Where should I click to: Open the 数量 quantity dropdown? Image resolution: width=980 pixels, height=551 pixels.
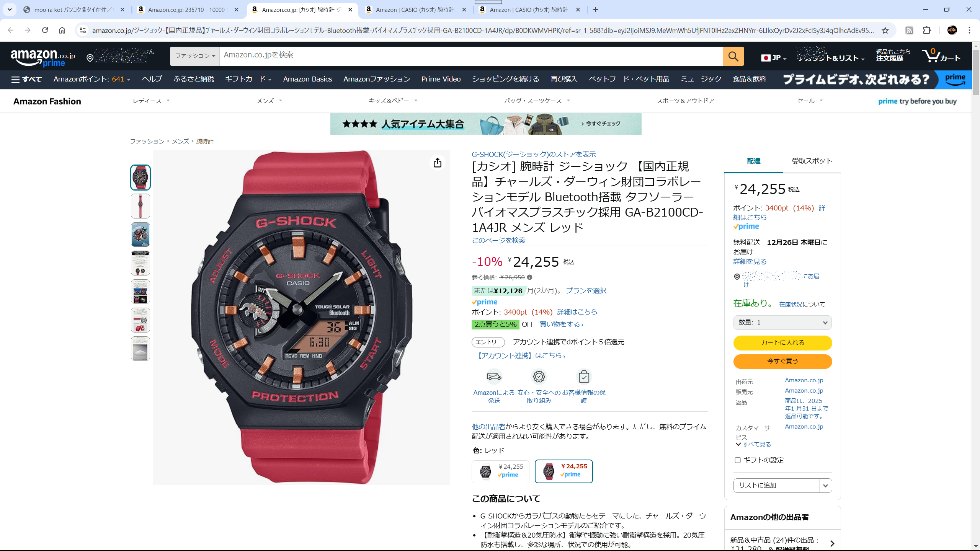tap(782, 323)
